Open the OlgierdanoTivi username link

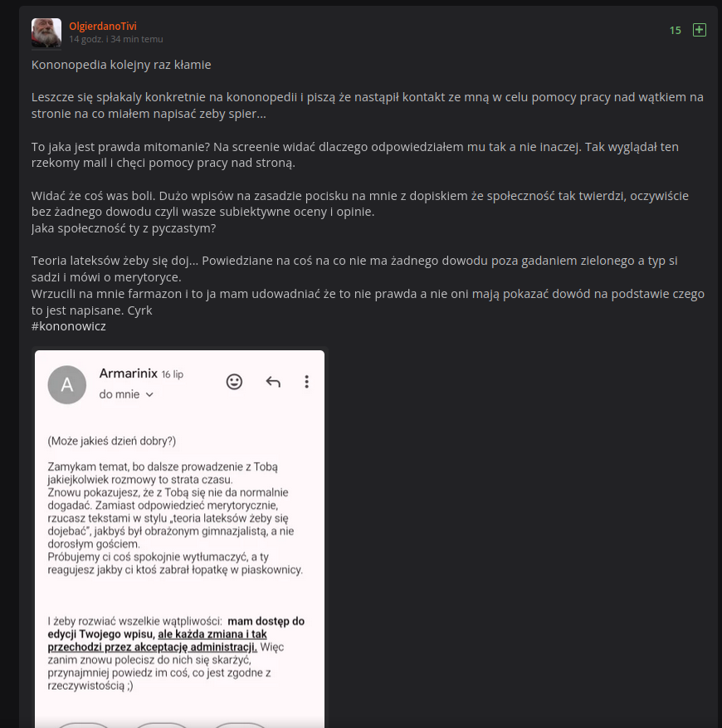click(x=103, y=27)
